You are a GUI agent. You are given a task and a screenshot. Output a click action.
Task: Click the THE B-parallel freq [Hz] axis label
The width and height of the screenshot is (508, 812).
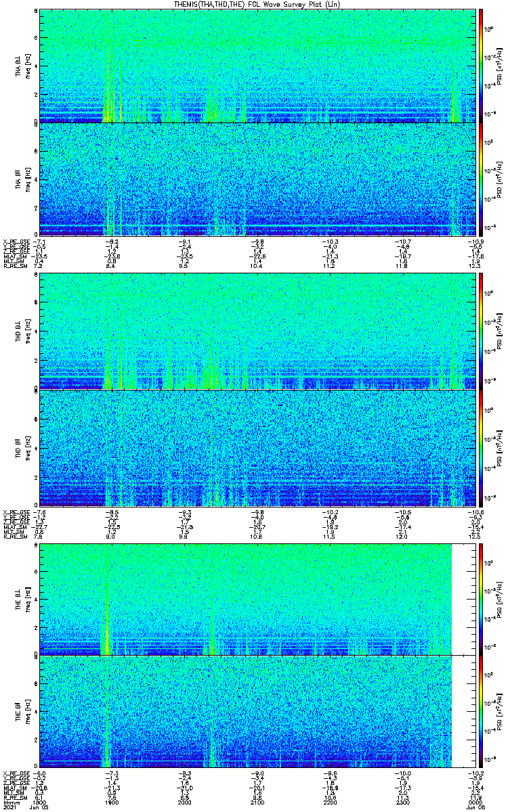tap(28, 713)
